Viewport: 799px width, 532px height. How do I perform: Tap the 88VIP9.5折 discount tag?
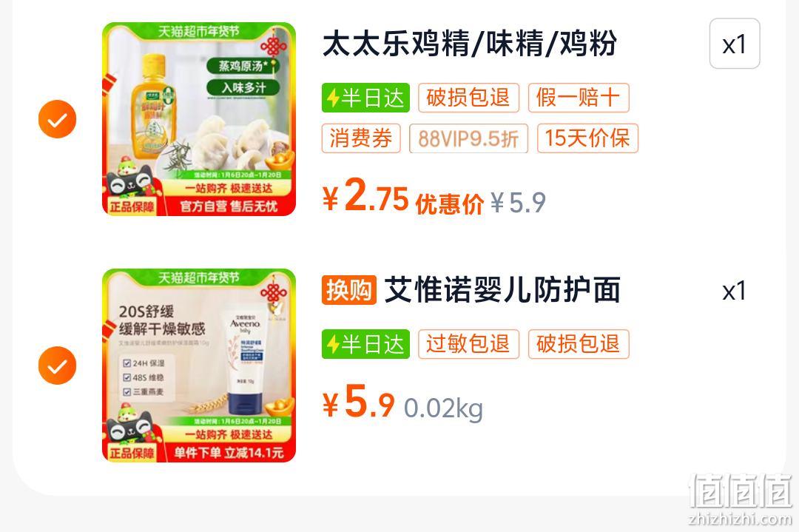click(x=468, y=138)
